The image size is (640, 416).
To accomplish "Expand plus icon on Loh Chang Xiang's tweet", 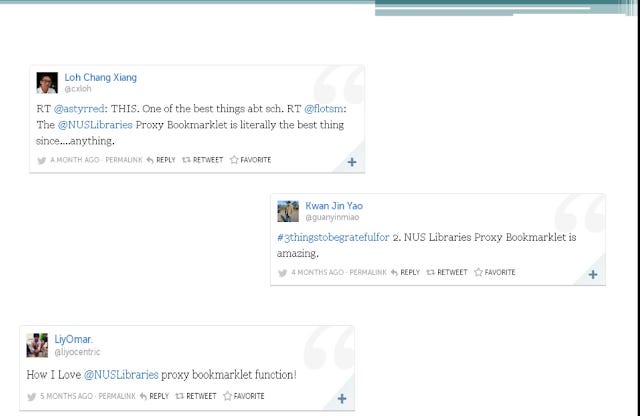I will tap(352, 162).
